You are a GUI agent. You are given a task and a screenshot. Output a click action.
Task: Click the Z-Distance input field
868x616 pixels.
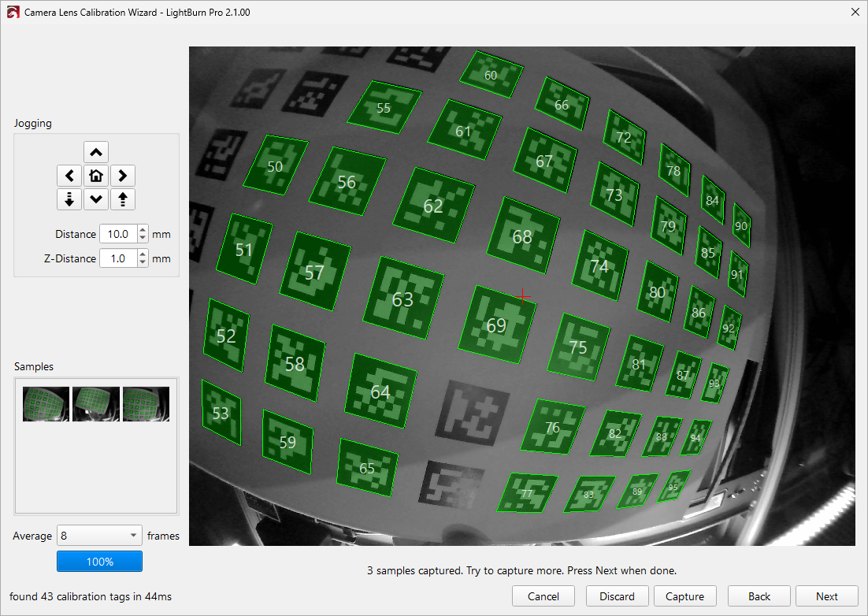pyautogui.click(x=117, y=258)
